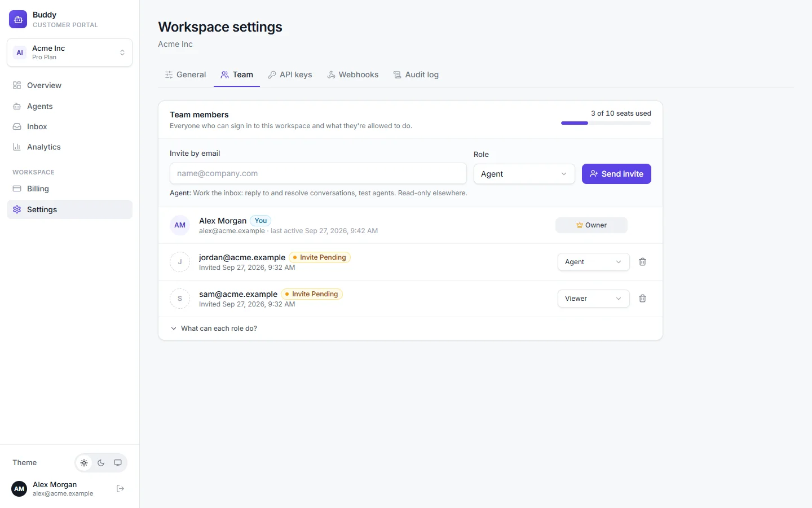Click the sign out icon beside Alex Morgan
The image size is (812, 508).
(120, 489)
